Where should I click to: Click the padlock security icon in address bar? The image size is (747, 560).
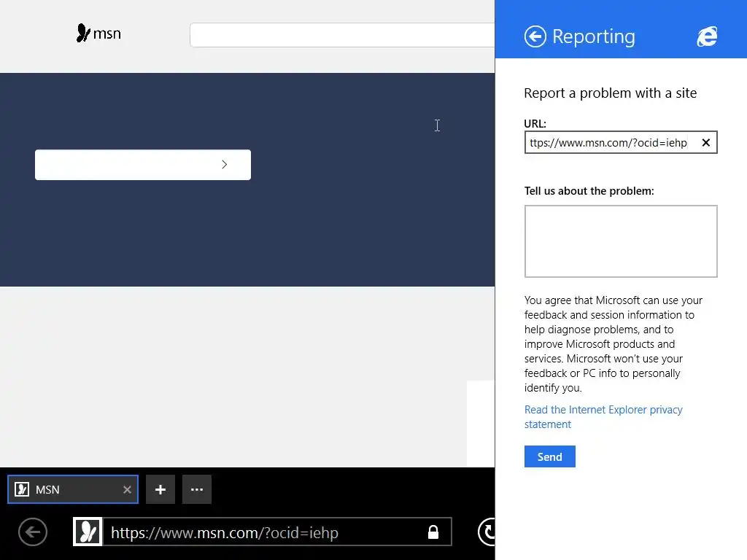click(x=433, y=532)
